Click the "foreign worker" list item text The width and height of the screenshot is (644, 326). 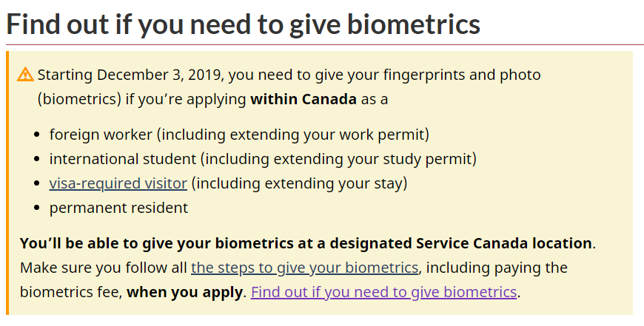pos(101,135)
